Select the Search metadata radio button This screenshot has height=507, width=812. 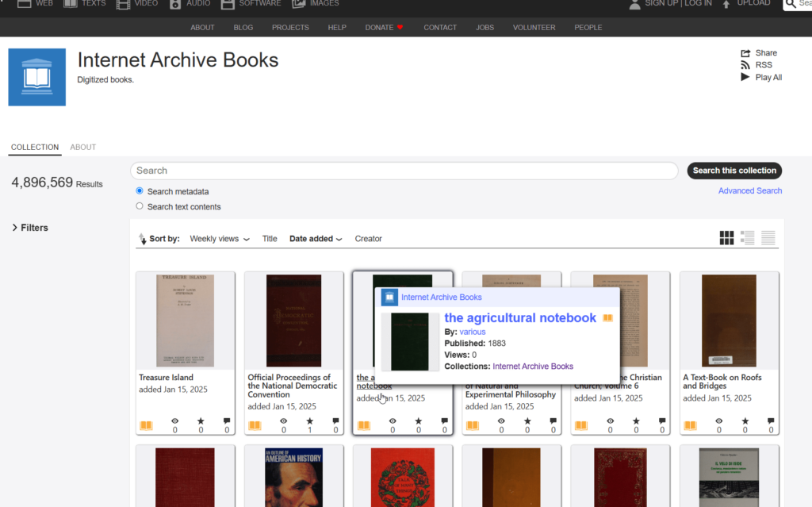[x=140, y=190]
